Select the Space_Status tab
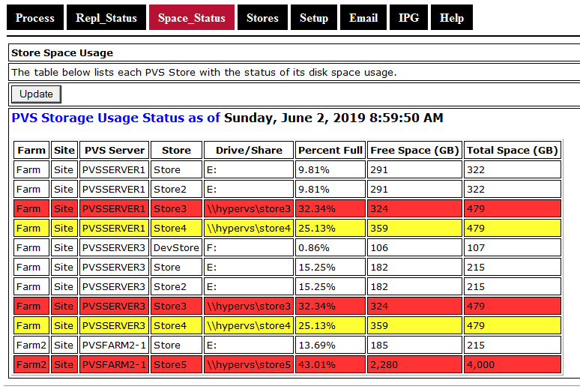 192,18
